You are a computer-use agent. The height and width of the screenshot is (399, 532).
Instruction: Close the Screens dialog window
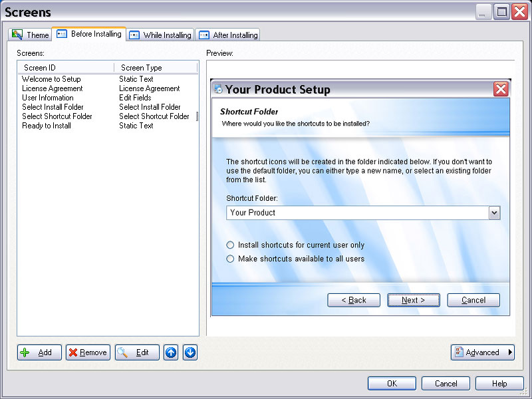point(520,12)
